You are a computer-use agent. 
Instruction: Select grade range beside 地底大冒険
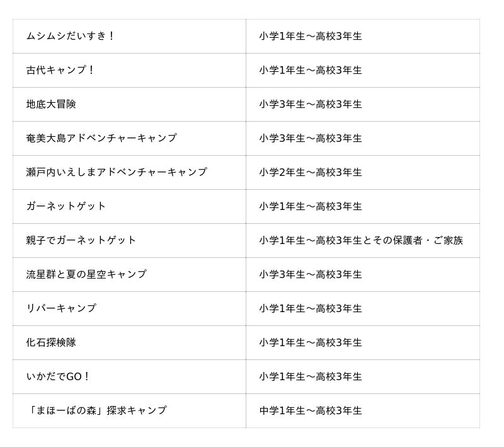pos(311,104)
